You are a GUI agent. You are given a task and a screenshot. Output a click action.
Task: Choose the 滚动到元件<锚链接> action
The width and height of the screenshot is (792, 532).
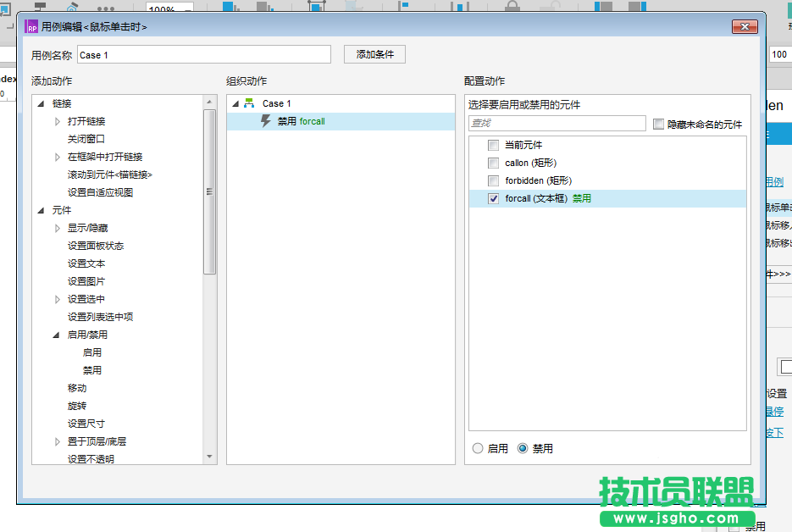(109, 175)
